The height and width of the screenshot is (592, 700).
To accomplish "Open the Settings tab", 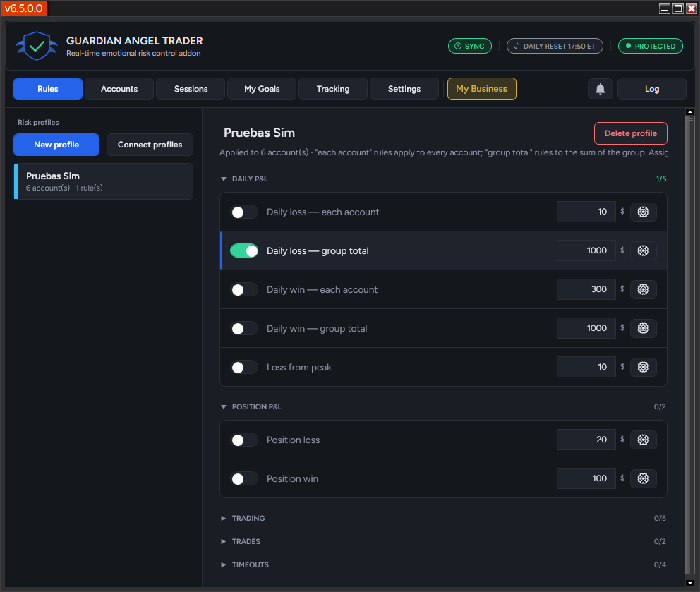I will 404,89.
